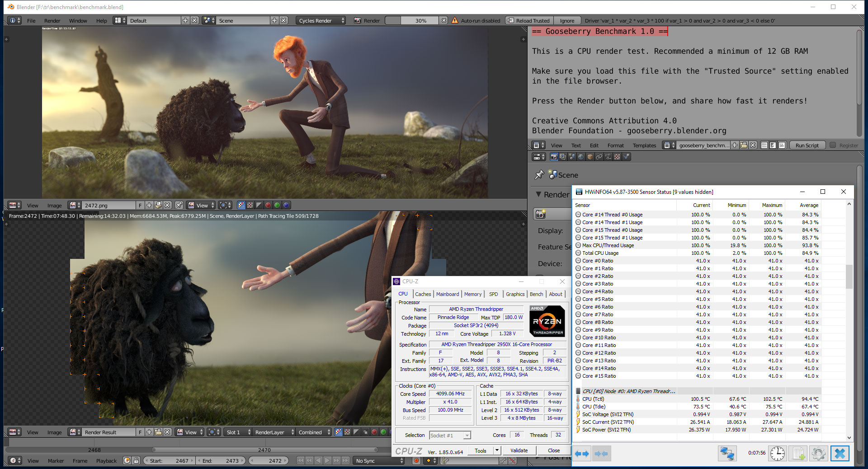Click CPU-Z Close button
The image size is (868, 469).
[554, 450]
